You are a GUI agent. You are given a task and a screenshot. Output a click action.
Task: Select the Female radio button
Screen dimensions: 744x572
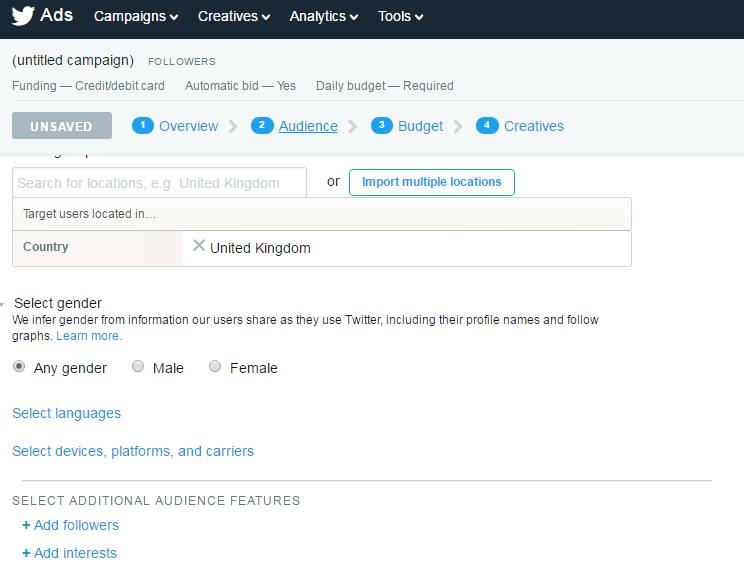[215, 367]
